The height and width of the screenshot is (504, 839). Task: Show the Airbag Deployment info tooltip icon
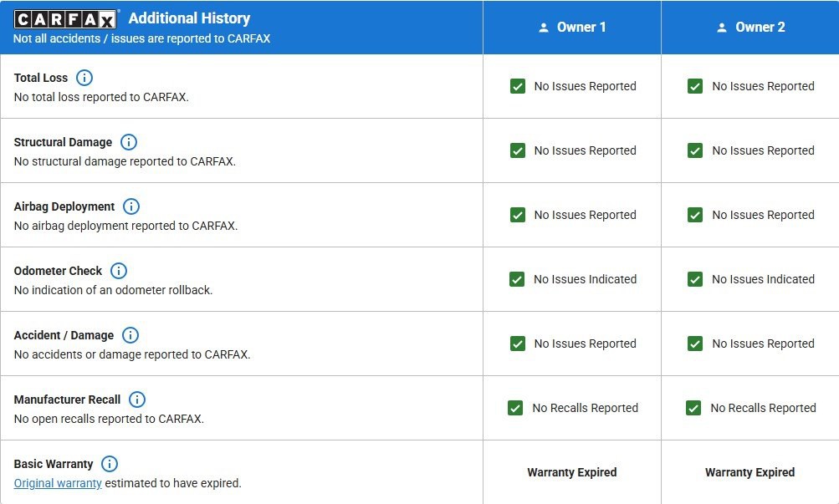pyautogui.click(x=131, y=206)
